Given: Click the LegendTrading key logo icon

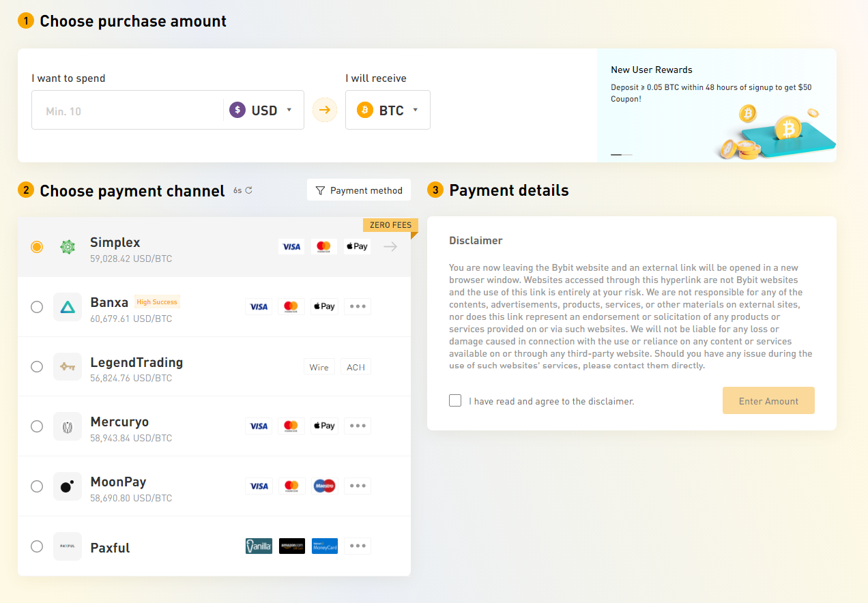Looking at the screenshot, I should [x=67, y=366].
